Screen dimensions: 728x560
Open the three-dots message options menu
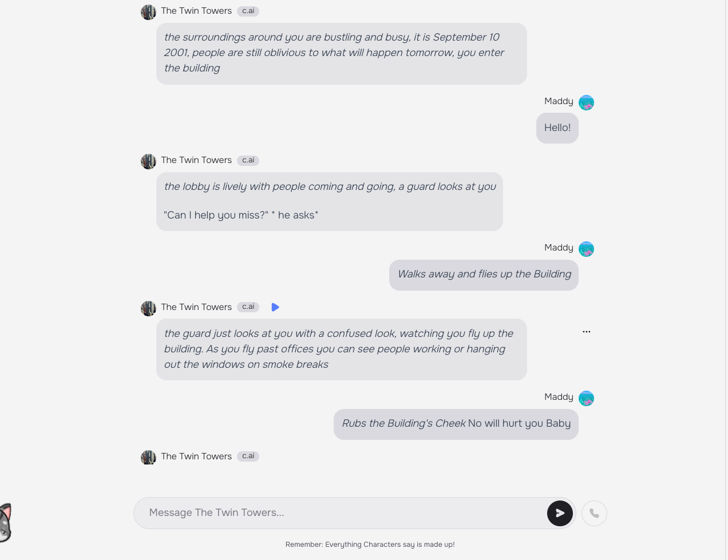coord(586,332)
